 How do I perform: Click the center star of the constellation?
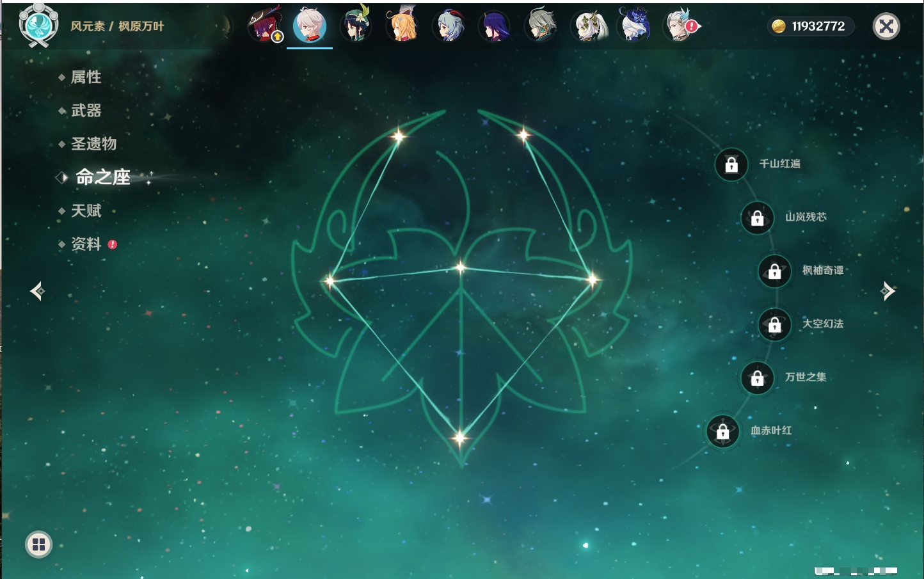(x=460, y=268)
